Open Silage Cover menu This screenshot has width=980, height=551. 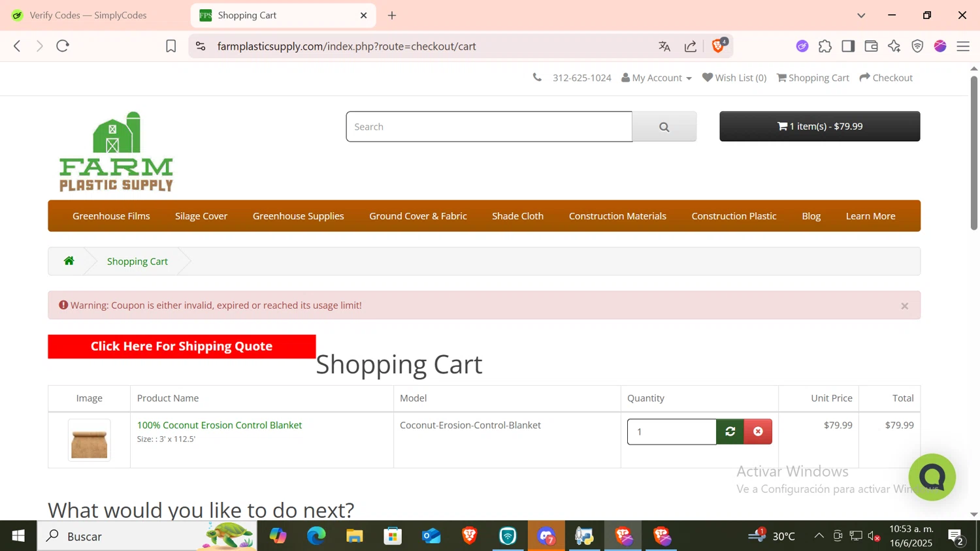pos(201,216)
